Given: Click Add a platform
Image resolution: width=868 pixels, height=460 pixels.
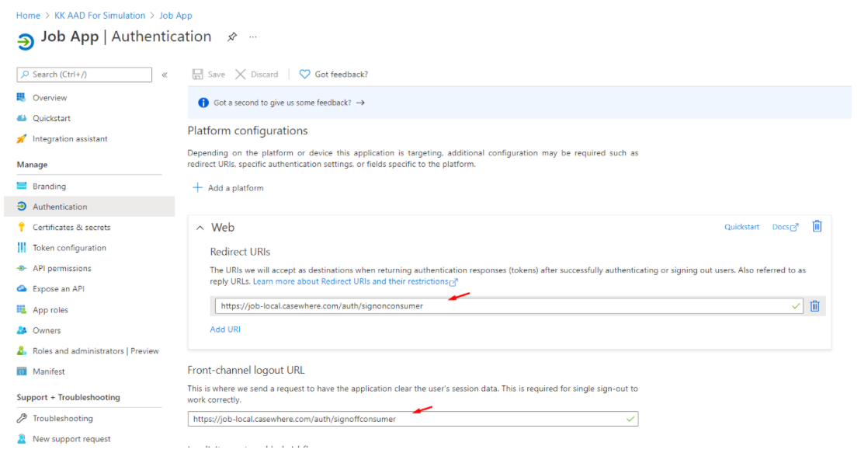Looking at the screenshot, I should tap(228, 188).
